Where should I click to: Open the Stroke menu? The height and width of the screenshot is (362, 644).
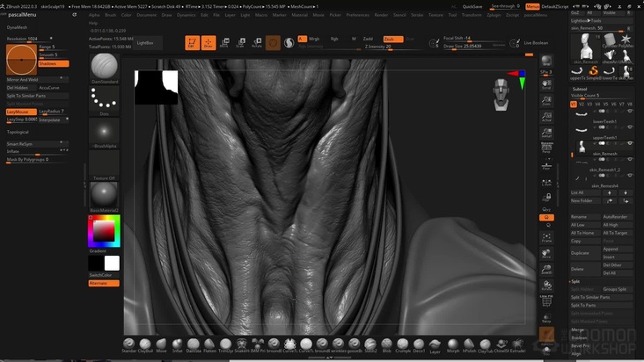pos(417,15)
